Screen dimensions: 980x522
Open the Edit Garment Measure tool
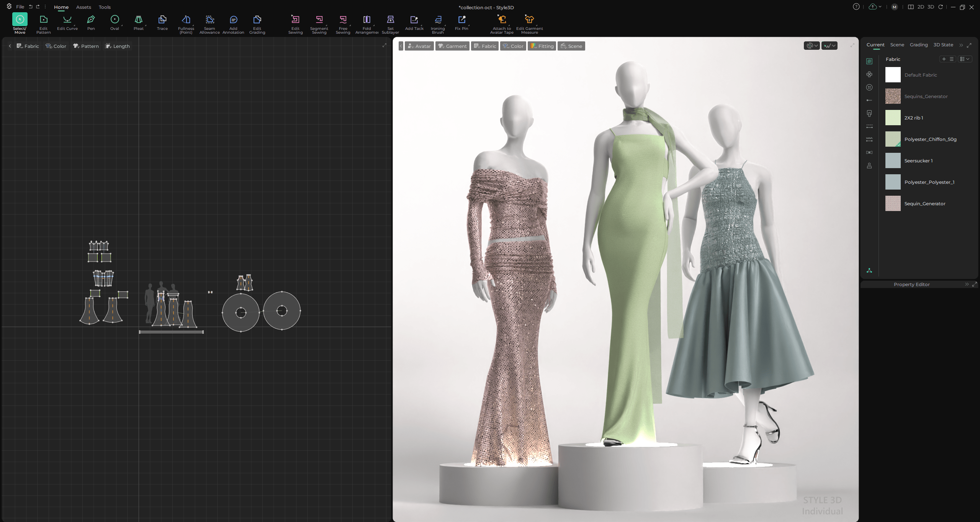pyautogui.click(x=529, y=20)
